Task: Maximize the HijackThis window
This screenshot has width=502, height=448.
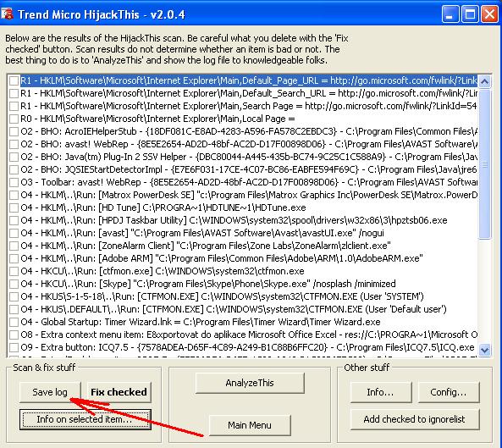Action: click(470, 14)
